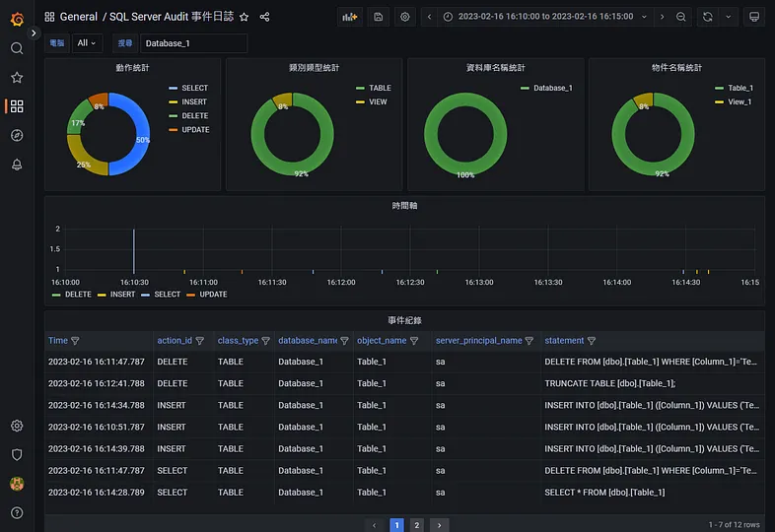The height and width of the screenshot is (532, 775).
Task: Open the time range picker
Action: click(x=546, y=17)
